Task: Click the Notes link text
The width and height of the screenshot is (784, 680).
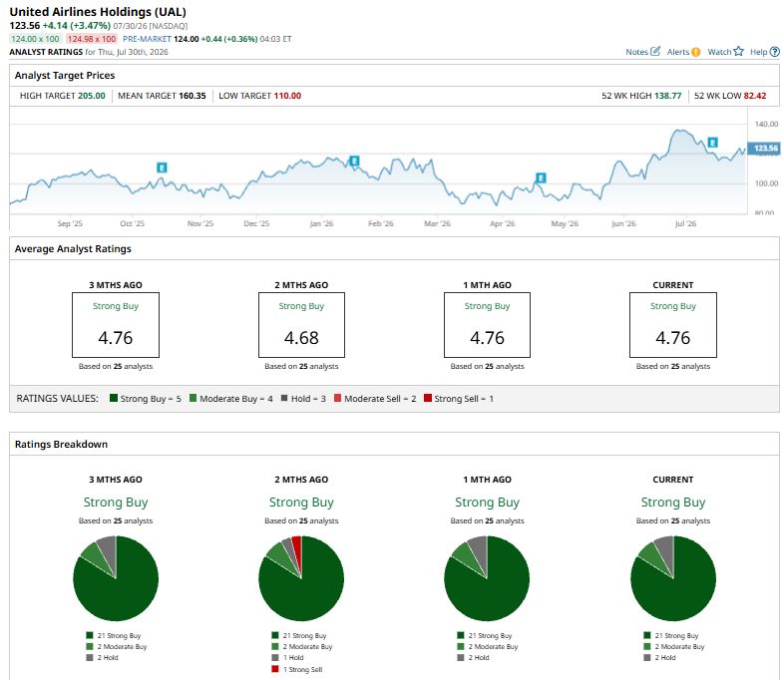Action: coord(636,52)
